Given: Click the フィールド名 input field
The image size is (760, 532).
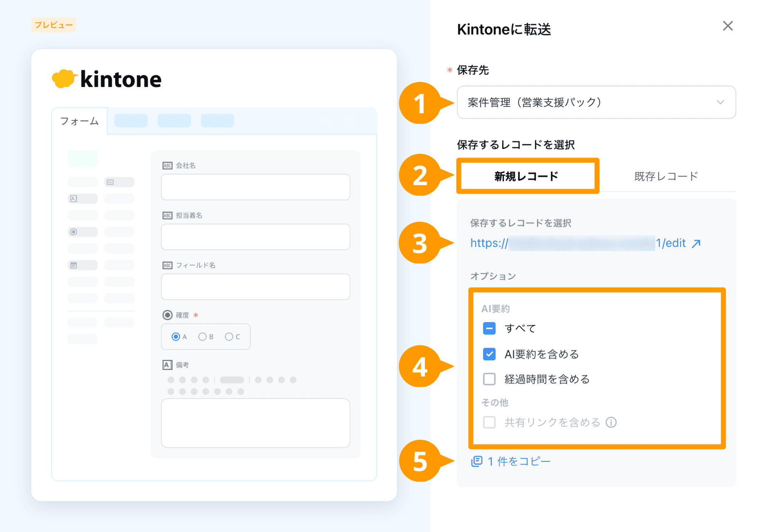Looking at the screenshot, I should point(256,287).
